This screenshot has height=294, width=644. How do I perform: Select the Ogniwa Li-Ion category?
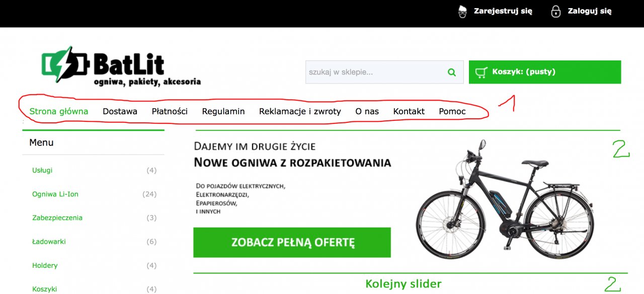(x=55, y=194)
